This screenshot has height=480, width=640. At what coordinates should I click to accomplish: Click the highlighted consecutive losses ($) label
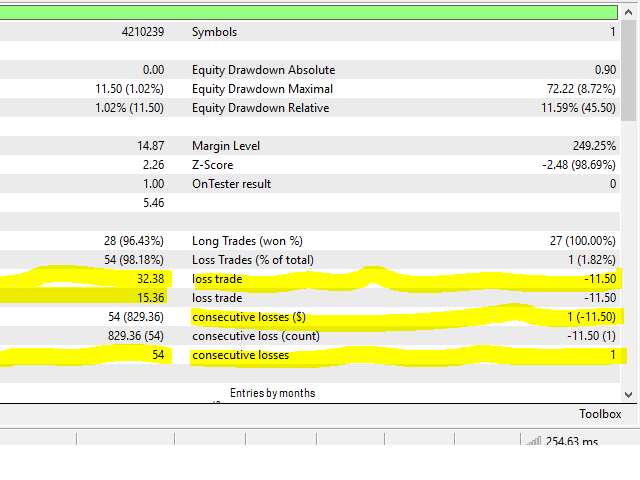[x=249, y=317]
